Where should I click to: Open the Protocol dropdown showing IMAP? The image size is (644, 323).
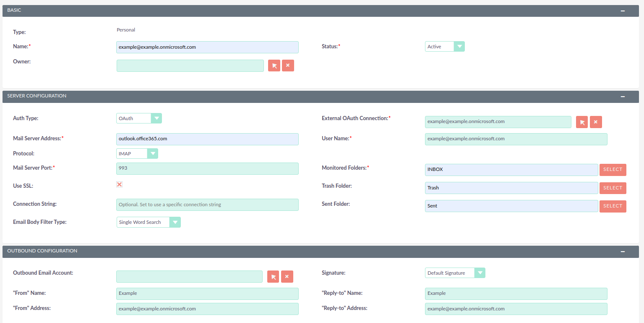(x=153, y=153)
